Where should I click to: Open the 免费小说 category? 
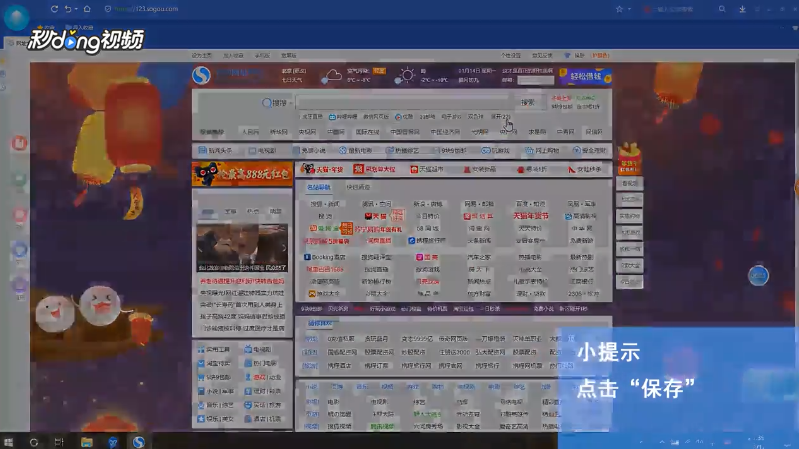[x=309, y=151]
